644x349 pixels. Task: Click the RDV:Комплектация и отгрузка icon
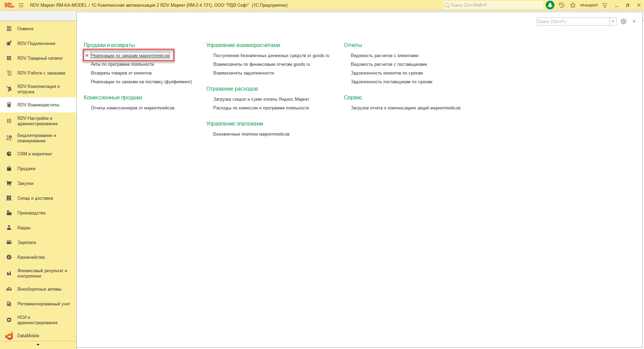(9, 89)
